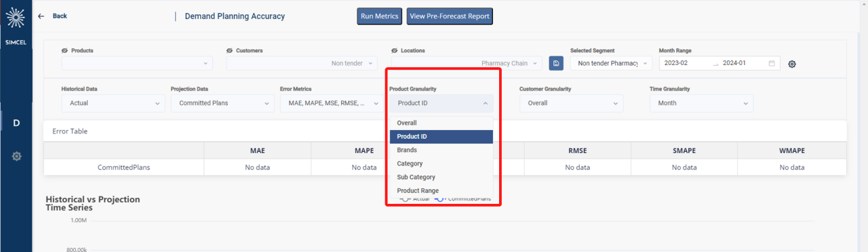Image resolution: width=868 pixels, height=252 pixels.
Task: Click the Error Table heading
Action: 70,131
